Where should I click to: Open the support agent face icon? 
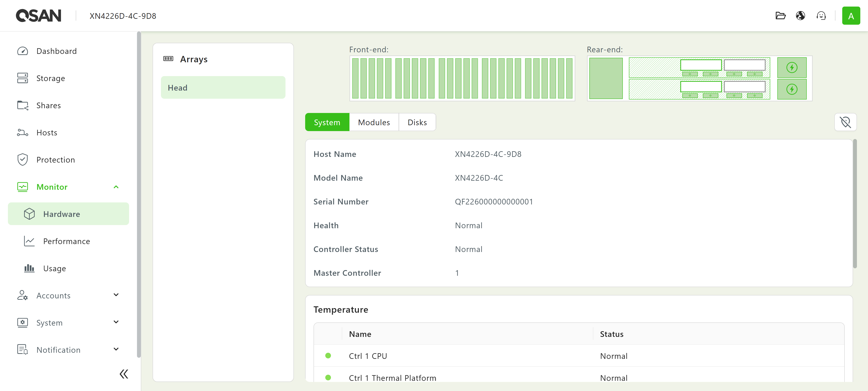(821, 16)
